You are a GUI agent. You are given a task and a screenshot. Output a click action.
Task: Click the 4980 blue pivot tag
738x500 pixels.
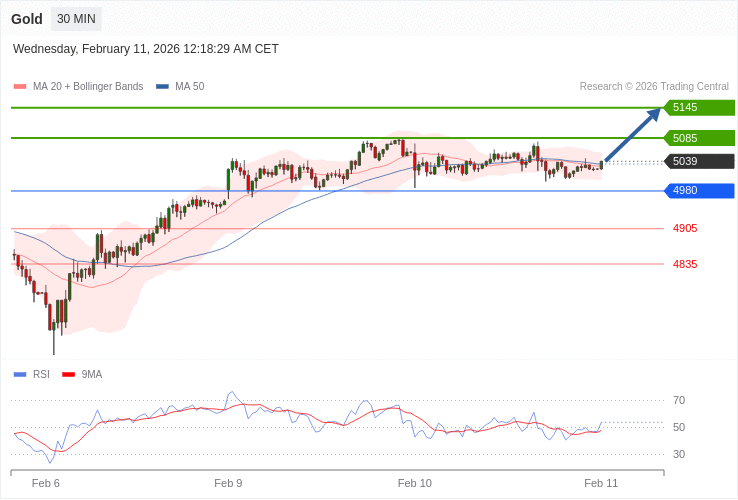699,191
